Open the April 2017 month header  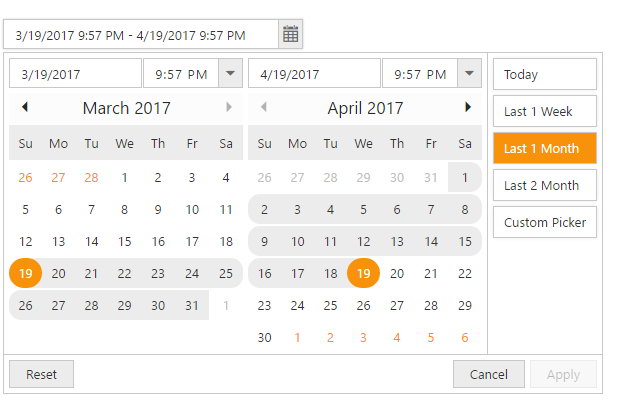tap(365, 108)
